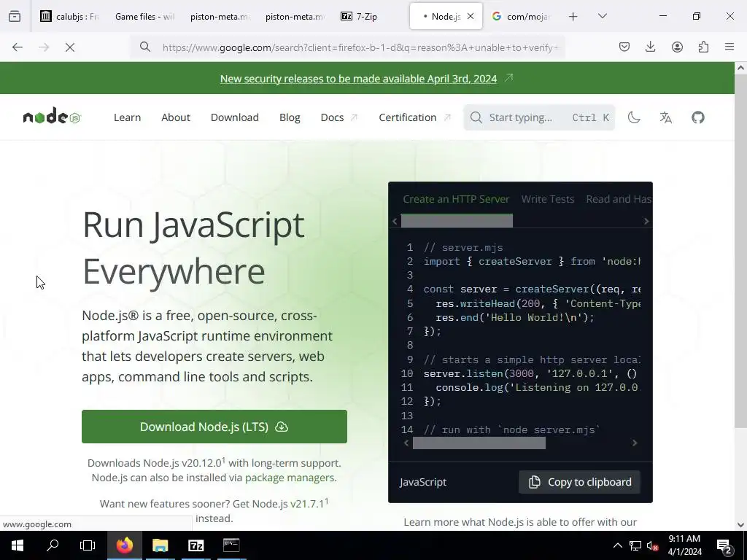747x560 pixels.
Task: Click code block scroll-left arrow
Action: [x=406, y=443]
